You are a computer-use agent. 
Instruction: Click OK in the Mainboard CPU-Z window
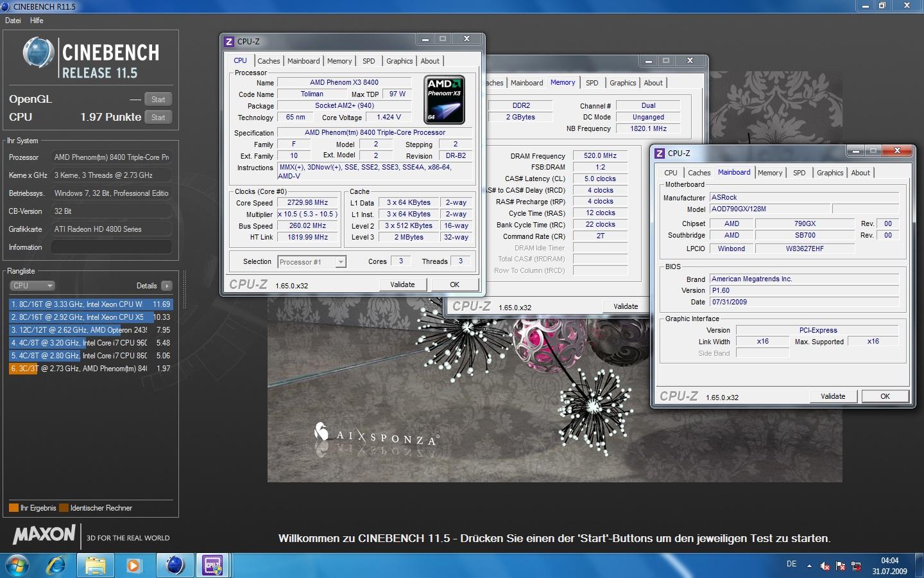tap(885, 396)
